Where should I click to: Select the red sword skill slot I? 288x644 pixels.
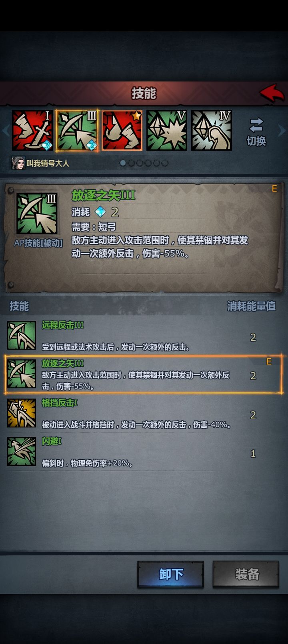32,131
